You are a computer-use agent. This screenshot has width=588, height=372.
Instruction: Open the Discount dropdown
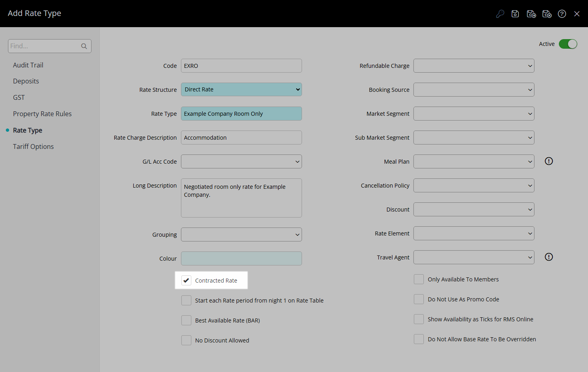tap(474, 210)
